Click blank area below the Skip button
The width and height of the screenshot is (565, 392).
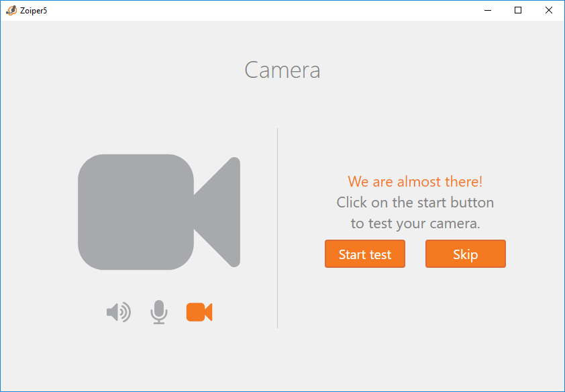[x=465, y=315]
